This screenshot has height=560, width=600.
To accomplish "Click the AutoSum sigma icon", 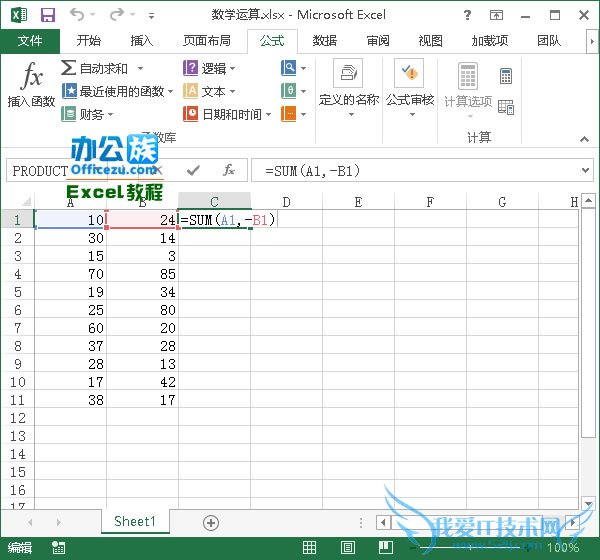I will point(68,68).
